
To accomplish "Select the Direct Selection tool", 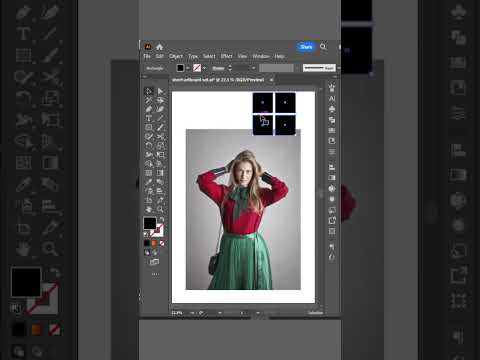I will (160, 91).
